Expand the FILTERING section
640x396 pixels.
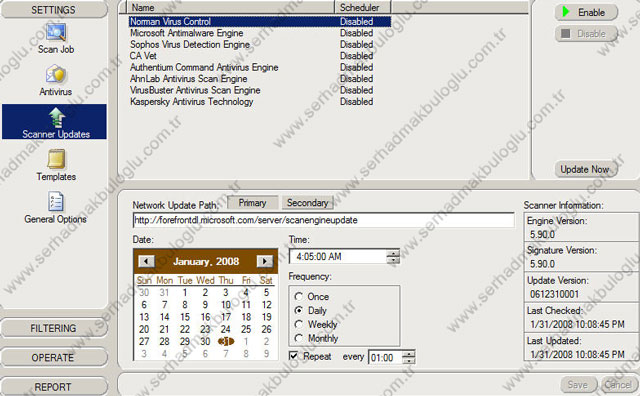click(x=54, y=328)
